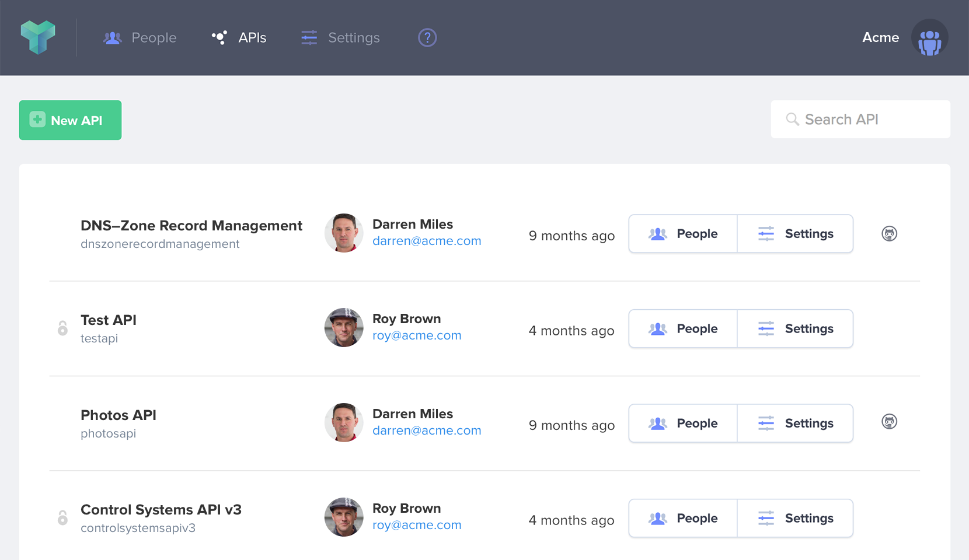Click the APIs node icon in the navbar
The height and width of the screenshot is (560, 969).
(x=219, y=37)
